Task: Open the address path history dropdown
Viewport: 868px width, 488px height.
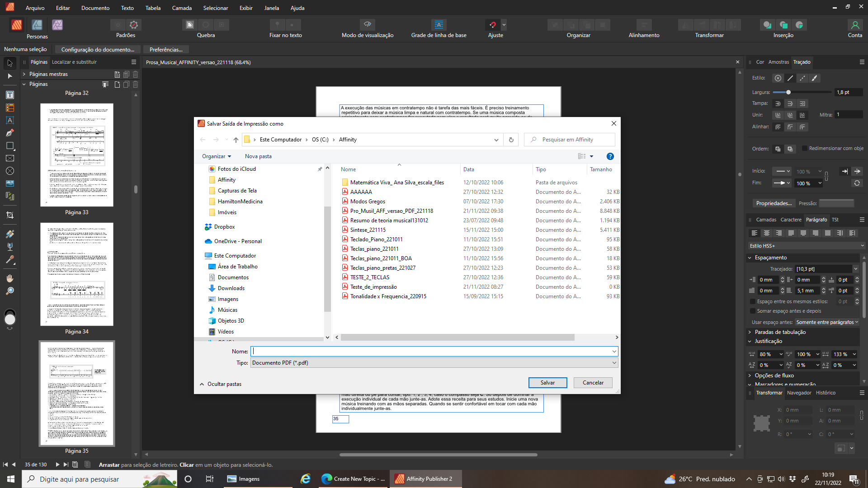Action: pos(496,140)
